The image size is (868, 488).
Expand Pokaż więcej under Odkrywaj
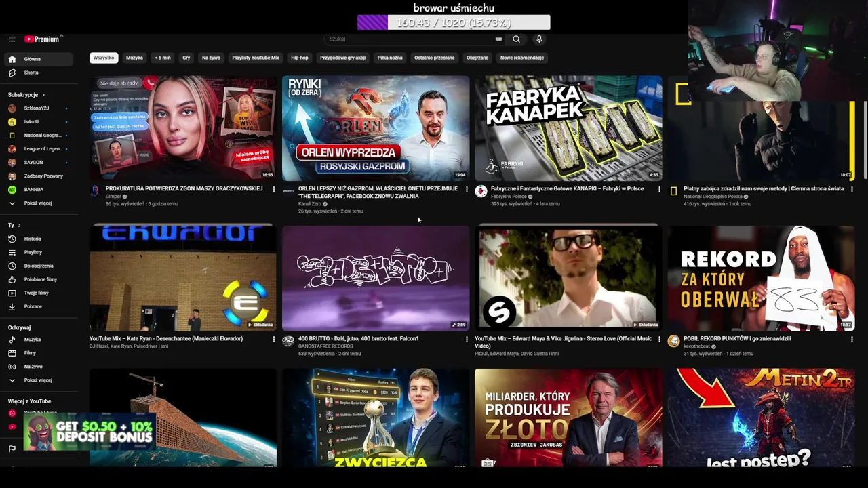[x=37, y=380]
